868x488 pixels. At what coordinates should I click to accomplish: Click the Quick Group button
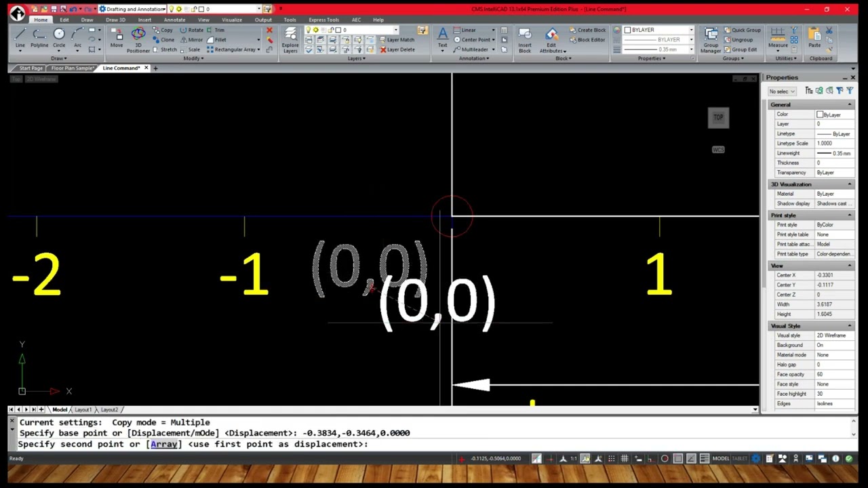pyautogui.click(x=743, y=30)
